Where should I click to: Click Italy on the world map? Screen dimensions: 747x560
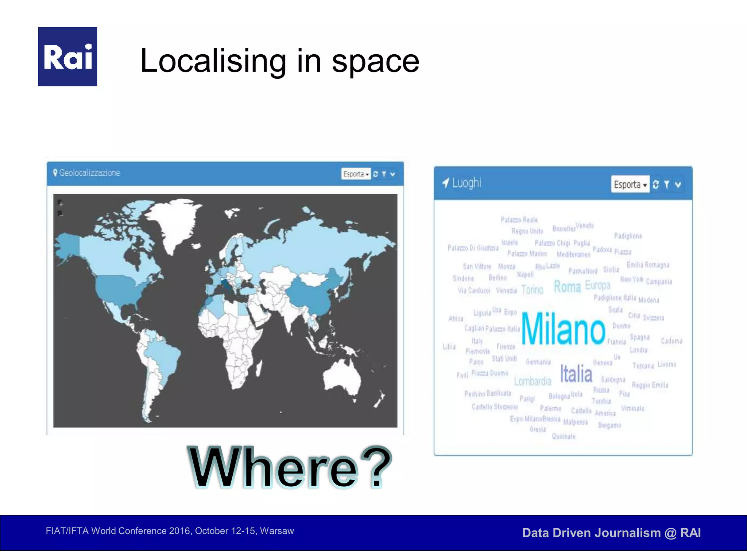(x=225, y=284)
